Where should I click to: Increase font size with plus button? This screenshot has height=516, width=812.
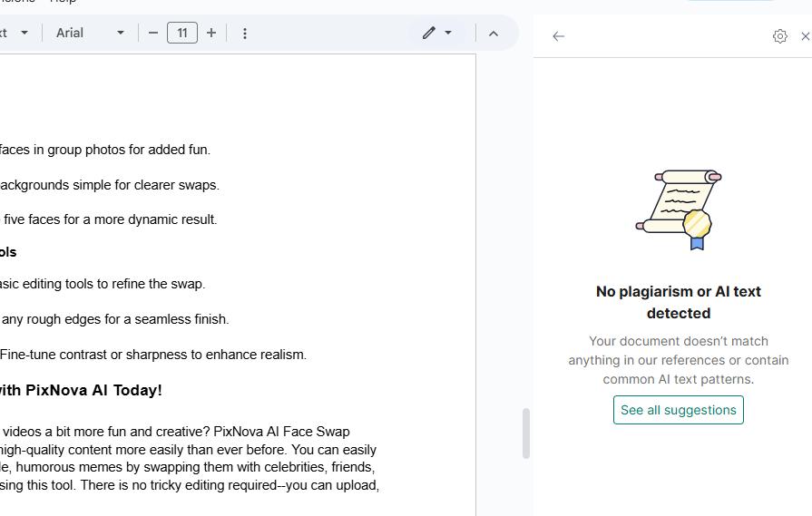[211, 33]
